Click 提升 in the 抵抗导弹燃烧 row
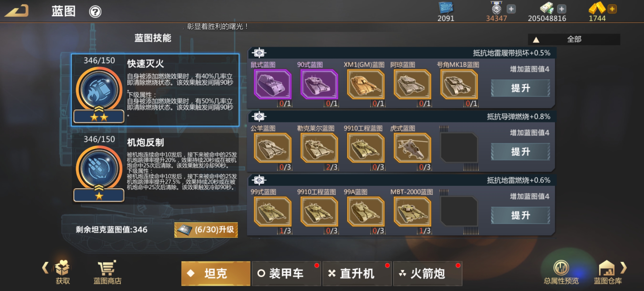 pyautogui.click(x=520, y=152)
